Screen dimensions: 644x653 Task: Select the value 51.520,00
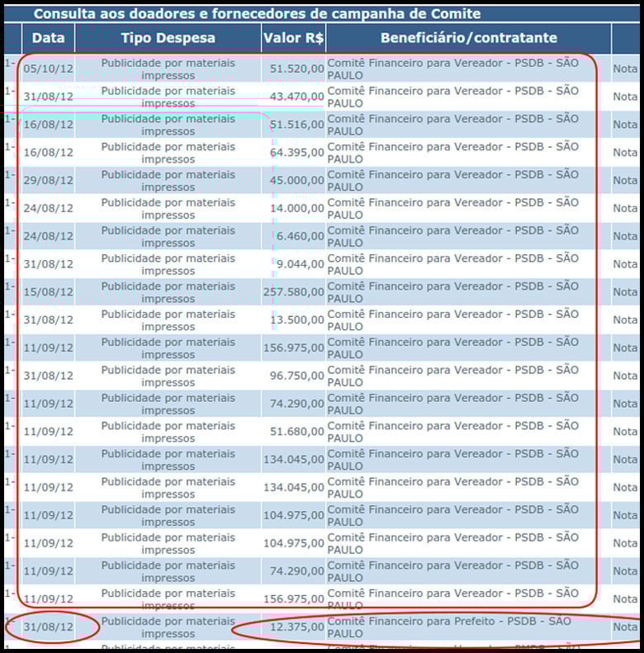[296, 69]
